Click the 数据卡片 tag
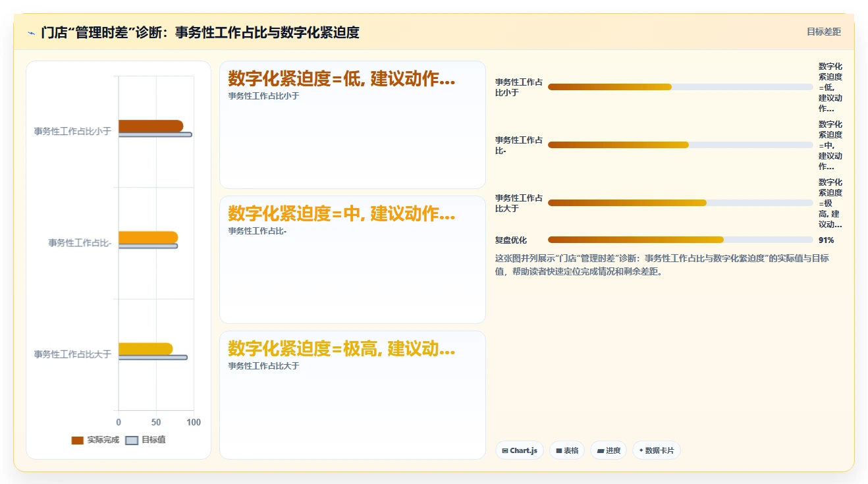This screenshot has height=484, width=868. coord(656,450)
